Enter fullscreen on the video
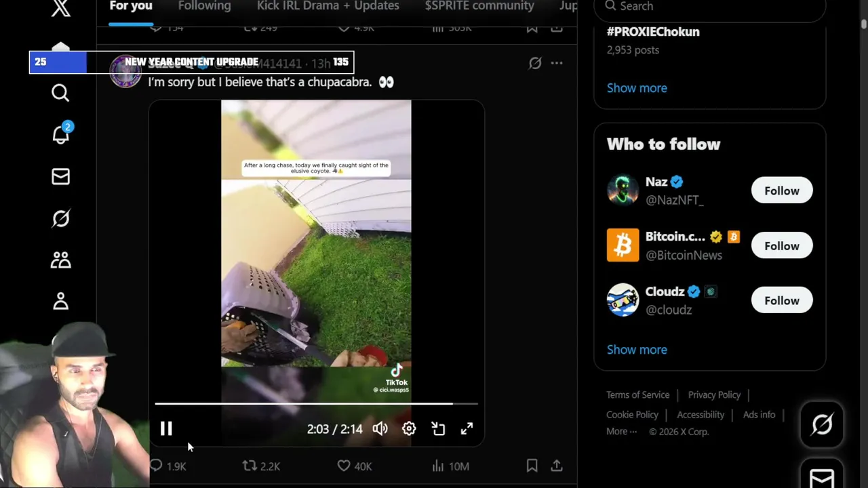 click(x=467, y=428)
